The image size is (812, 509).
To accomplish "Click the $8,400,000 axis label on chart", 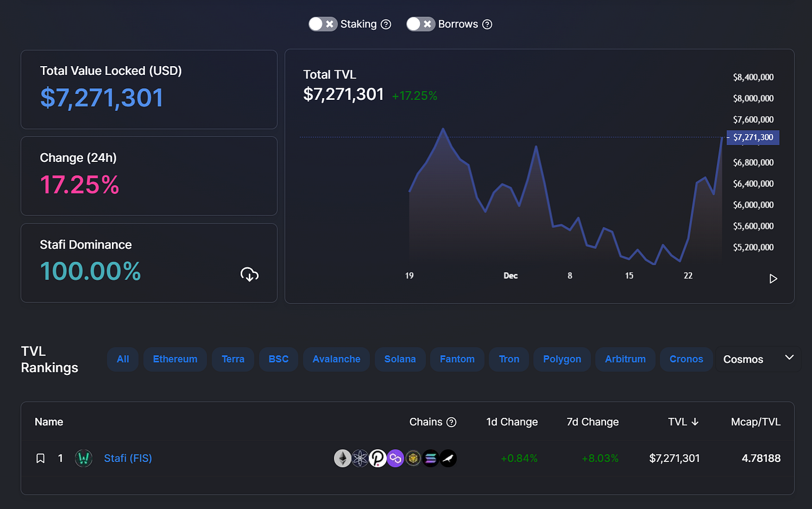I will [x=753, y=77].
